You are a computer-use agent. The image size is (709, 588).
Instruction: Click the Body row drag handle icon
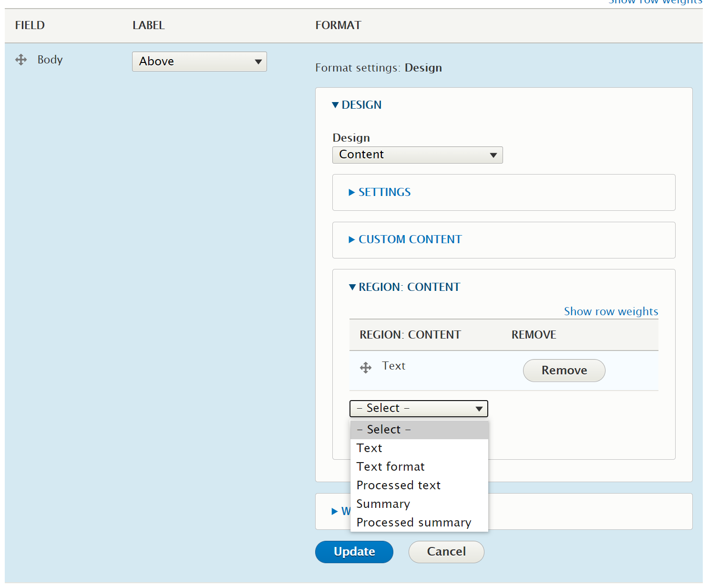point(21,60)
